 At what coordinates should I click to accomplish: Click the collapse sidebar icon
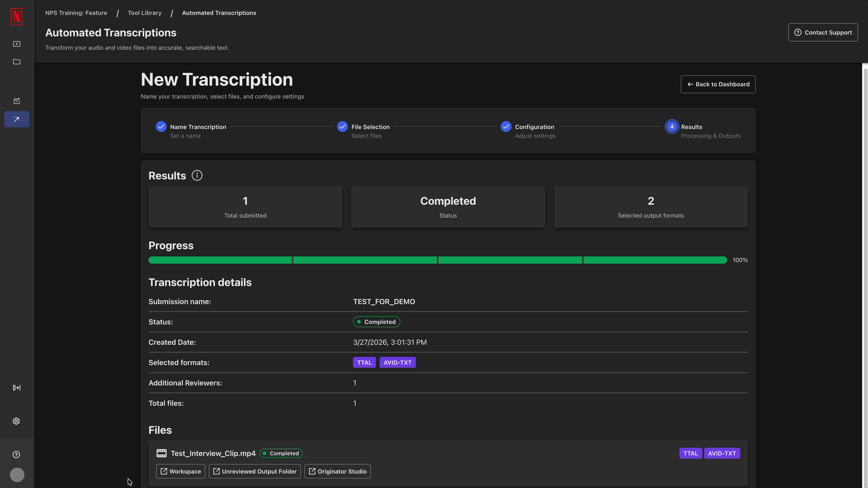pos(17,388)
